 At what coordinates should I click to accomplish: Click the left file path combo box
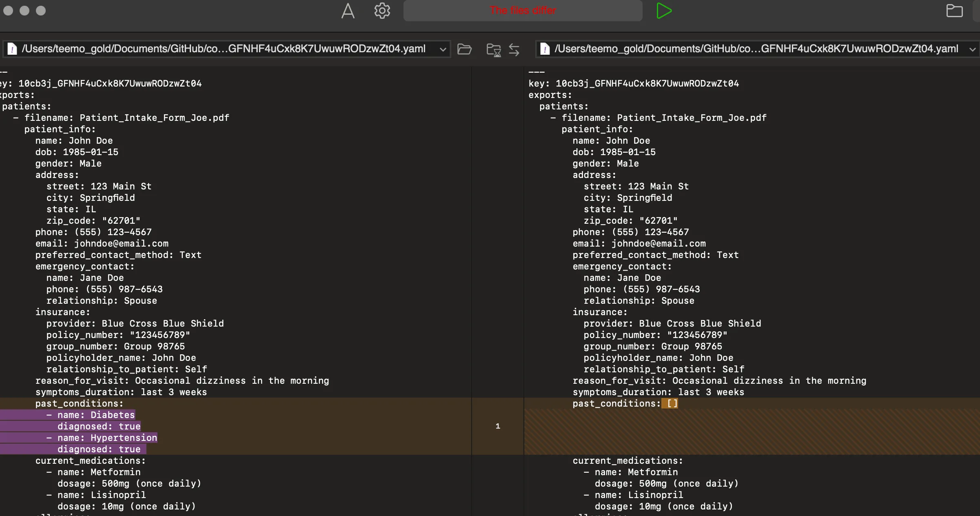click(x=224, y=49)
